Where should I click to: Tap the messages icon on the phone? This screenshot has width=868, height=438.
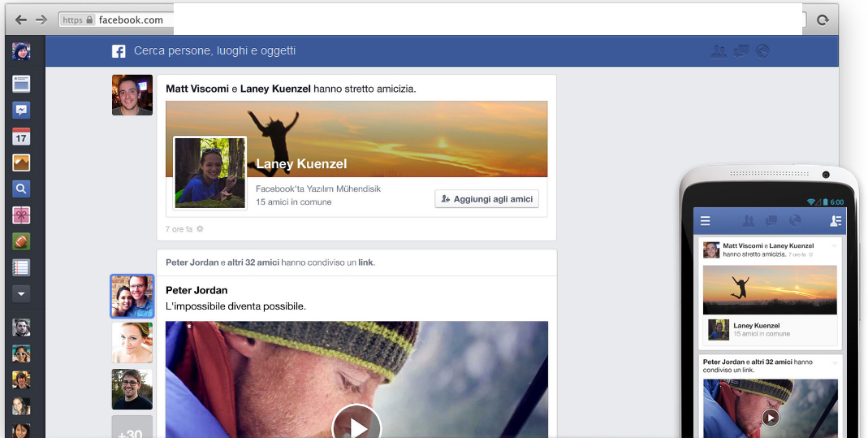[x=771, y=221]
